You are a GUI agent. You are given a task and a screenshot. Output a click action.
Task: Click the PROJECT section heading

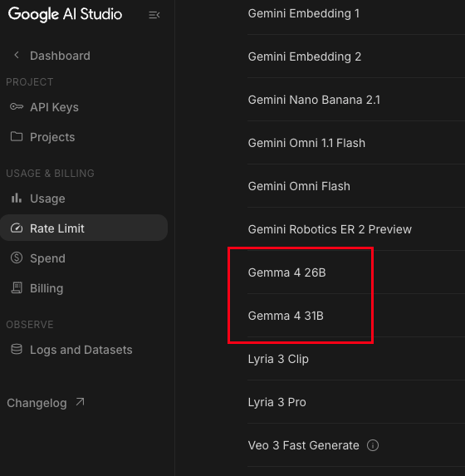[29, 82]
